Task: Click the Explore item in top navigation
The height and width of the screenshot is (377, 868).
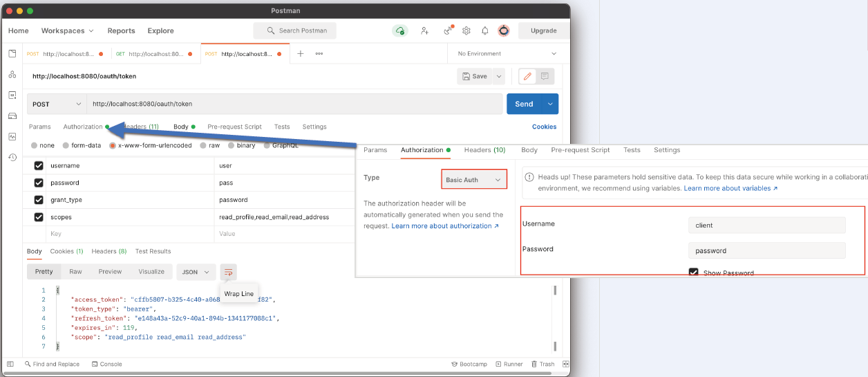Action: 160,30
